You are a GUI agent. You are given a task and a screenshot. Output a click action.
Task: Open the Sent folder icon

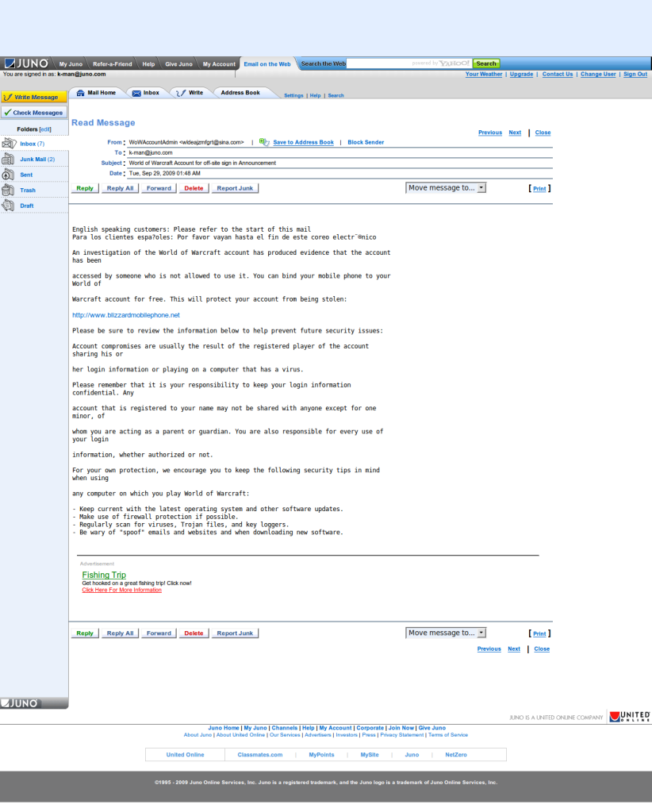pos(9,175)
